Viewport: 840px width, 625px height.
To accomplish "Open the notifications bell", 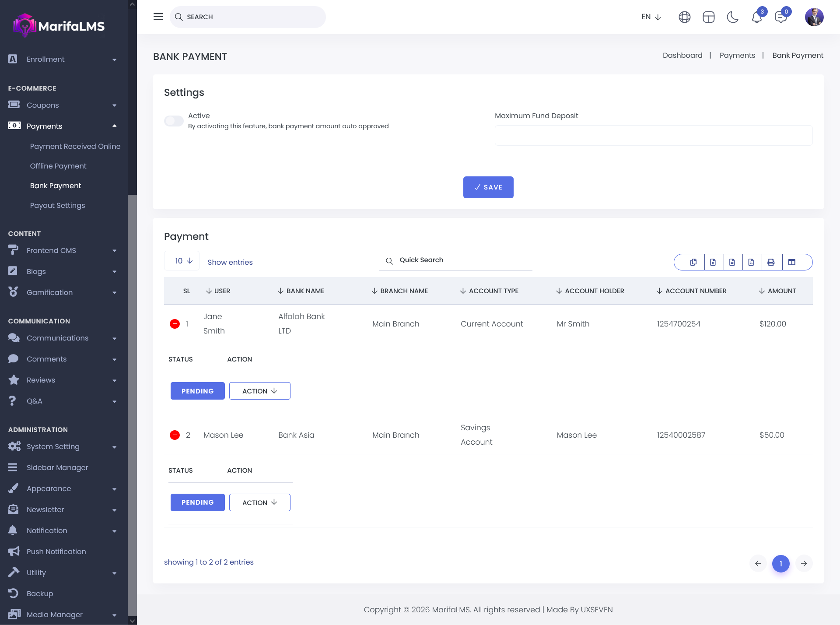I will click(757, 17).
